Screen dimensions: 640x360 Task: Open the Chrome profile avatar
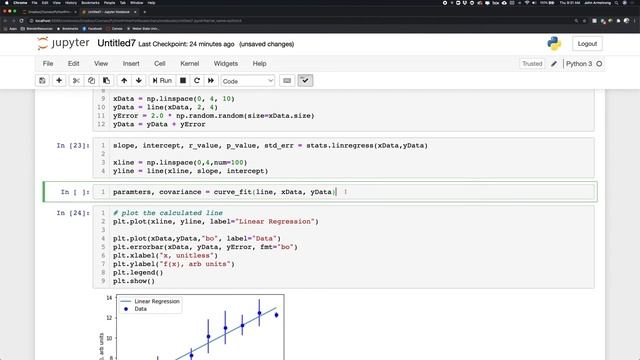(x=626, y=20)
